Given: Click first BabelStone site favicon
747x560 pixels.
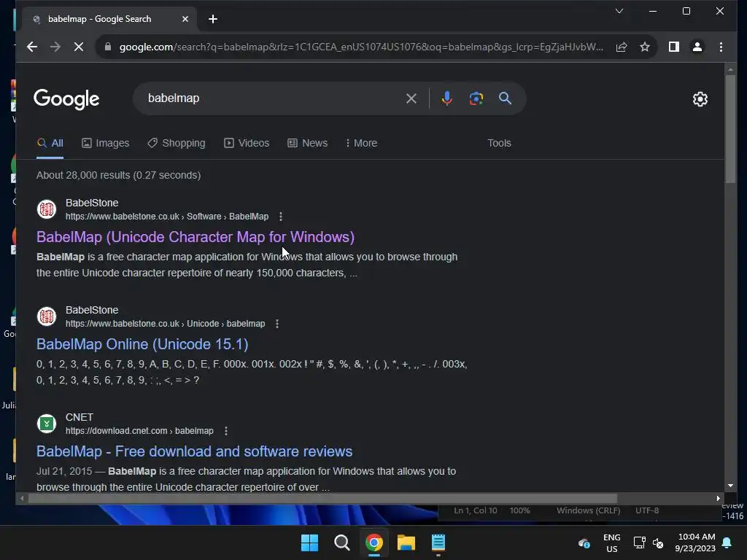Looking at the screenshot, I should click(47, 209).
